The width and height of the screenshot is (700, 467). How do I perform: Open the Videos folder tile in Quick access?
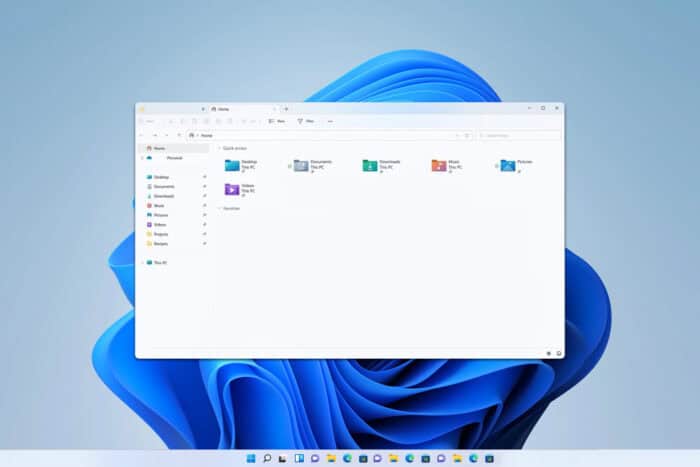tap(240, 189)
